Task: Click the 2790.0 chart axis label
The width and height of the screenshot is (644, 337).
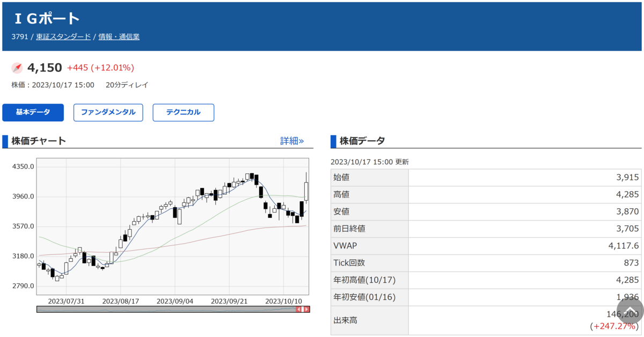Action: (23, 286)
